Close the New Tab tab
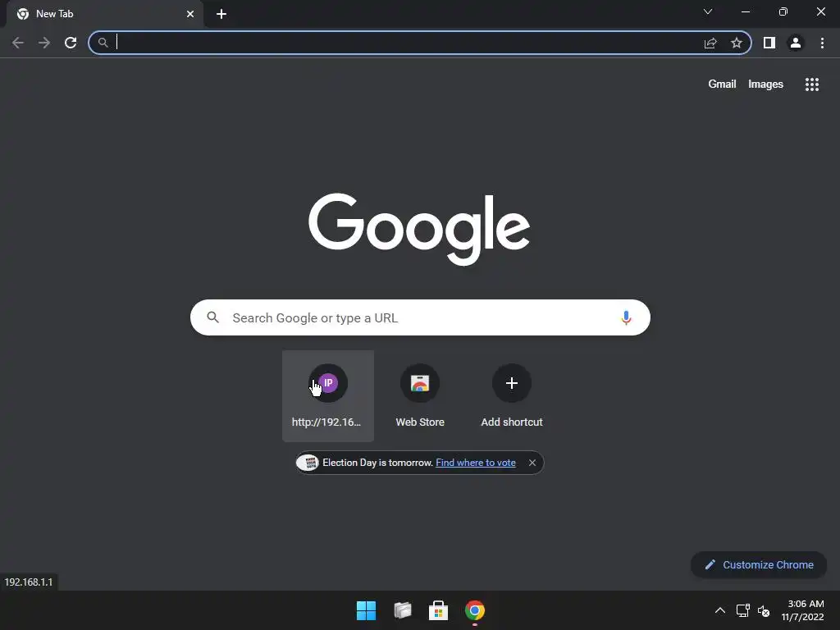The image size is (840, 630). (190, 14)
